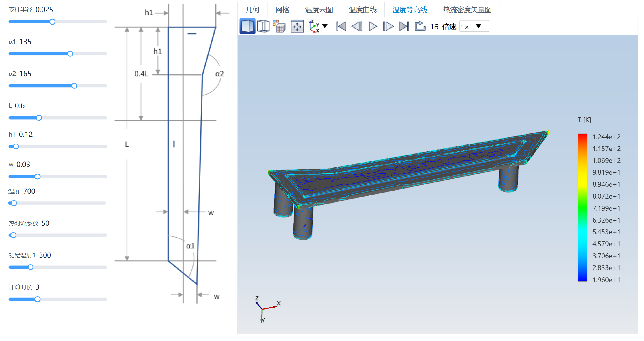Click the frame number 16
The width and height of the screenshot is (644, 341).
tap(434, 27)
